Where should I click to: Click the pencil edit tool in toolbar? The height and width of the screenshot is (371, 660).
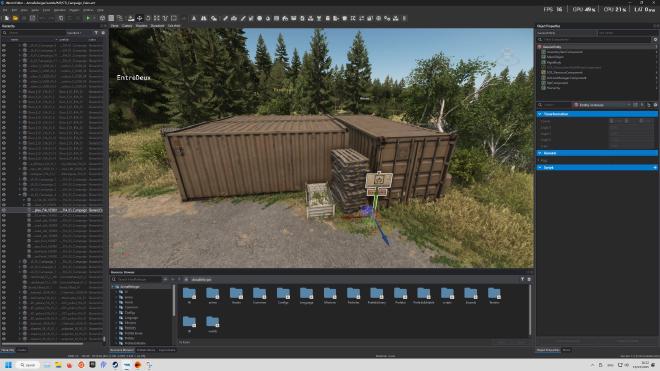(x=225, y=18)
